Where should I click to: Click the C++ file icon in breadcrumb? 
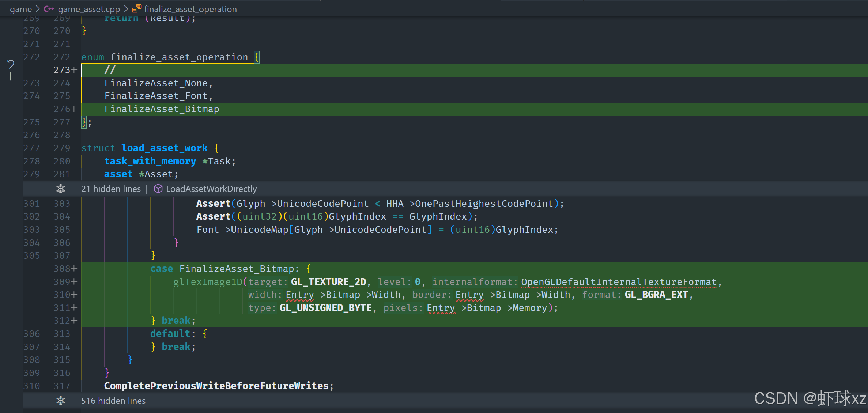(x=49, y=9)
